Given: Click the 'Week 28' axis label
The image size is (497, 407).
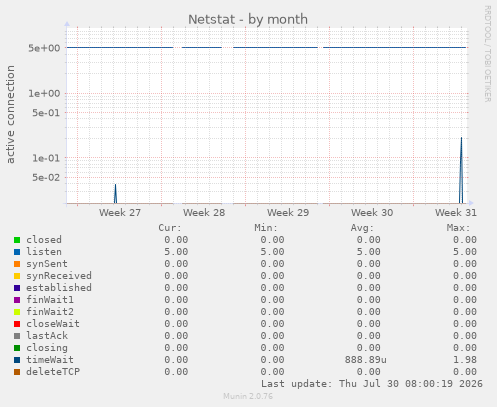Looking at the screenshot, I should tap(204, 213).
